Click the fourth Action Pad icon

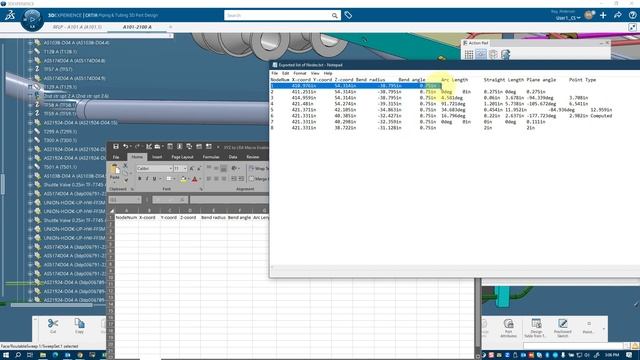pos(505,54)
